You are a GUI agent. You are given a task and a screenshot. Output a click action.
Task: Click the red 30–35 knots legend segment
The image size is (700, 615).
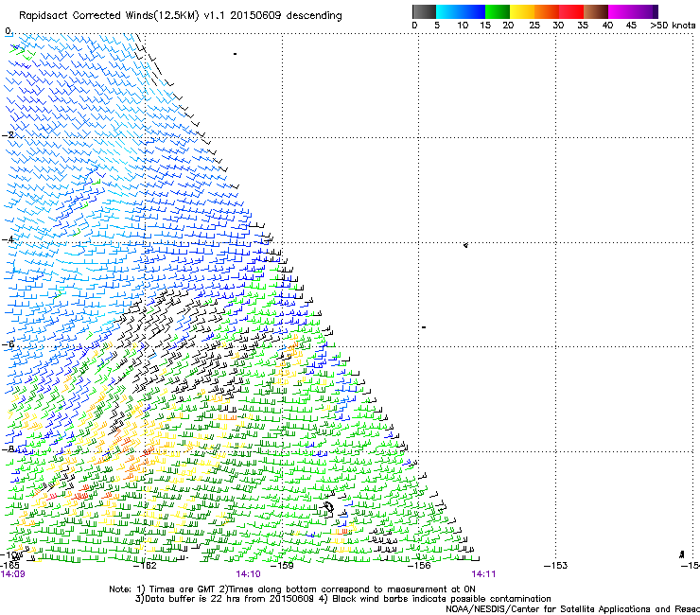pos(571,11)
